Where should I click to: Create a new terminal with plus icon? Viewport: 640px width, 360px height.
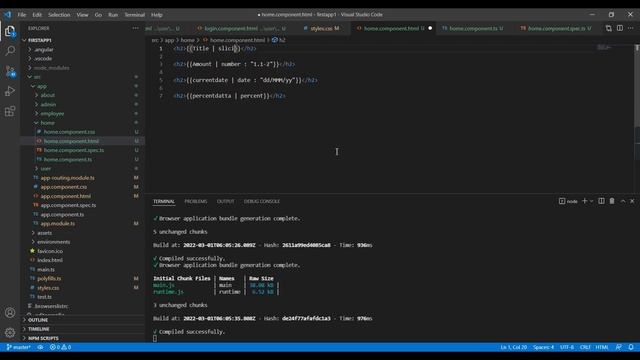click(x=584, y=201)
